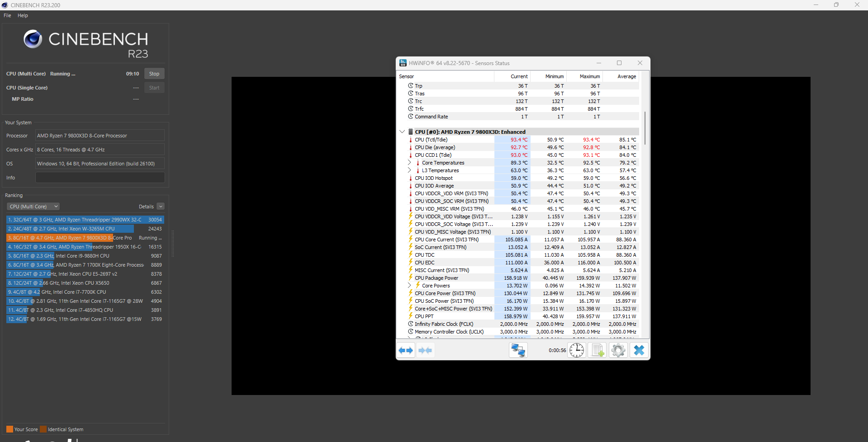868x442 pixels.
Task: Open the File menu
Action: (7, 15)
